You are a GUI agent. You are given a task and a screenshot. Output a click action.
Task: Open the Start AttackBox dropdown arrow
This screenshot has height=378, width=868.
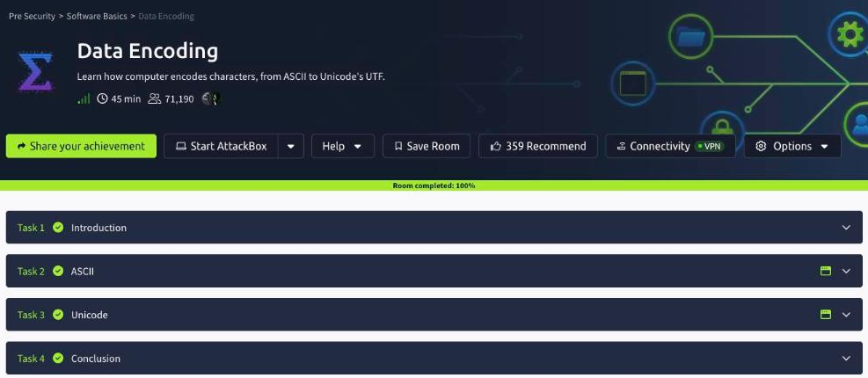pyautogui.click(x=291, y=146)
